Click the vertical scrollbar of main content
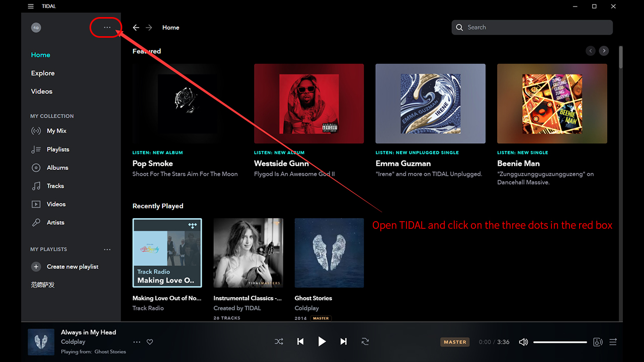The width and height of the screenshot is (644, 362). [x=621, y=57]
